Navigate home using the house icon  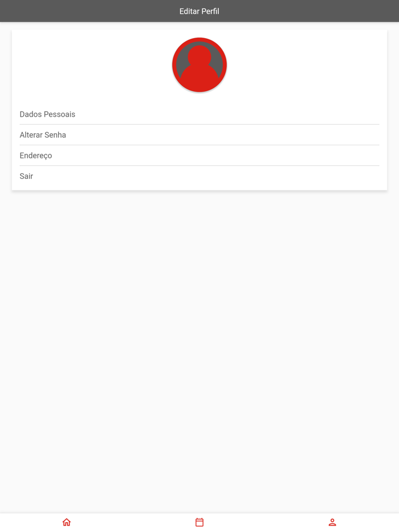coord(67,522)
